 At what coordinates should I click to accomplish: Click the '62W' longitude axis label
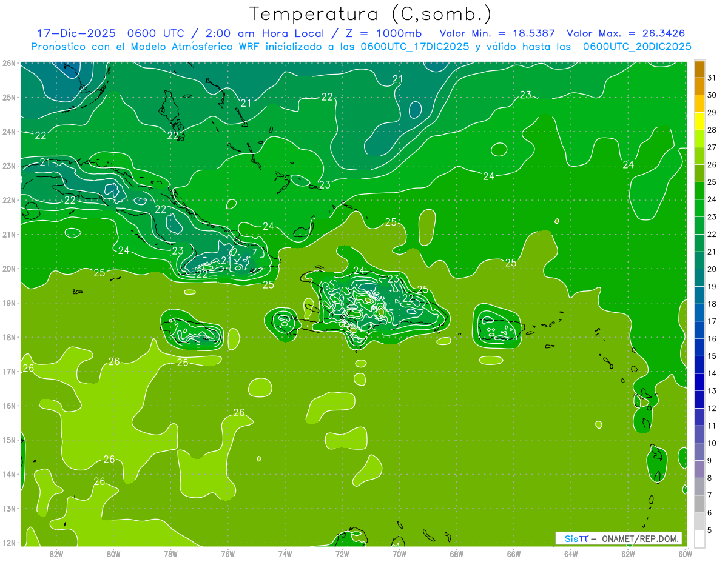click(628, 554)
